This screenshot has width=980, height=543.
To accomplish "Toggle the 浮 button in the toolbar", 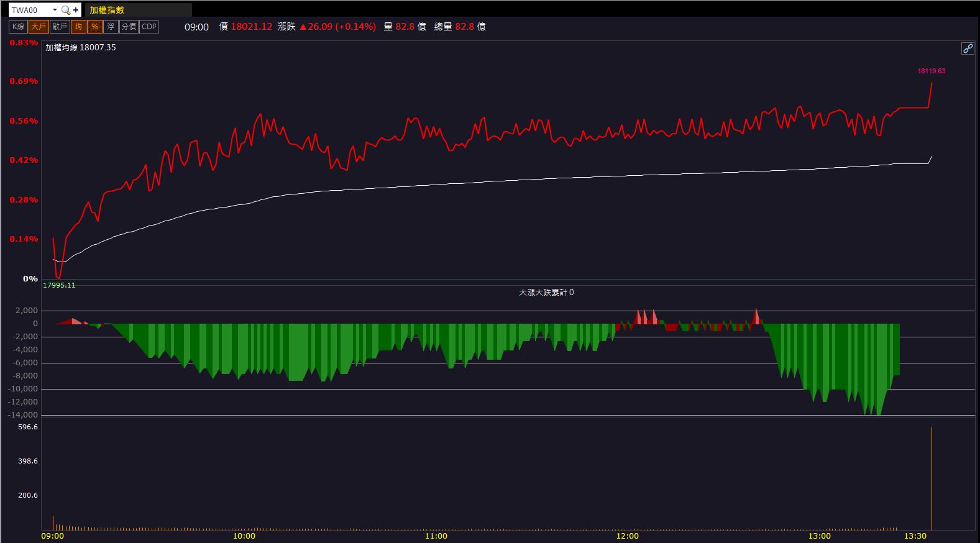I will tap(111, 27).
